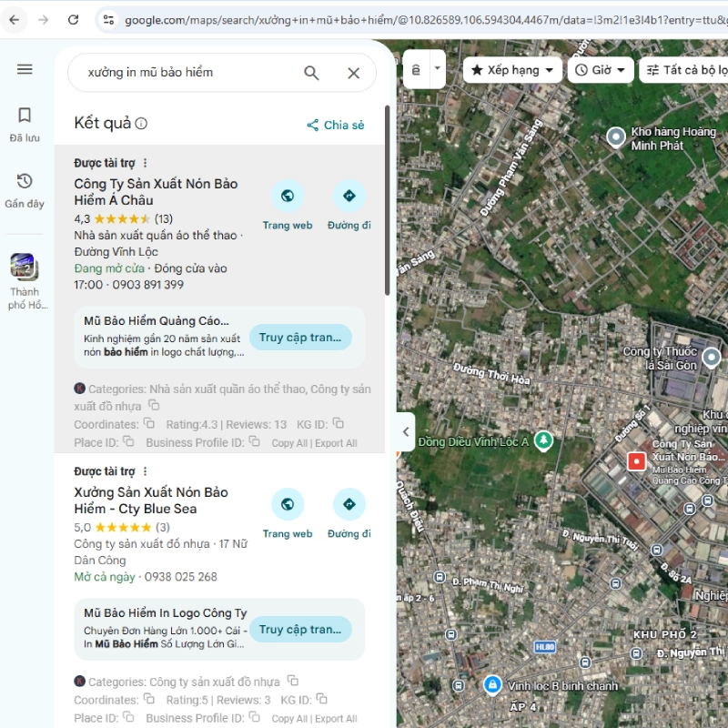Click the browser forward arrow

43,20
